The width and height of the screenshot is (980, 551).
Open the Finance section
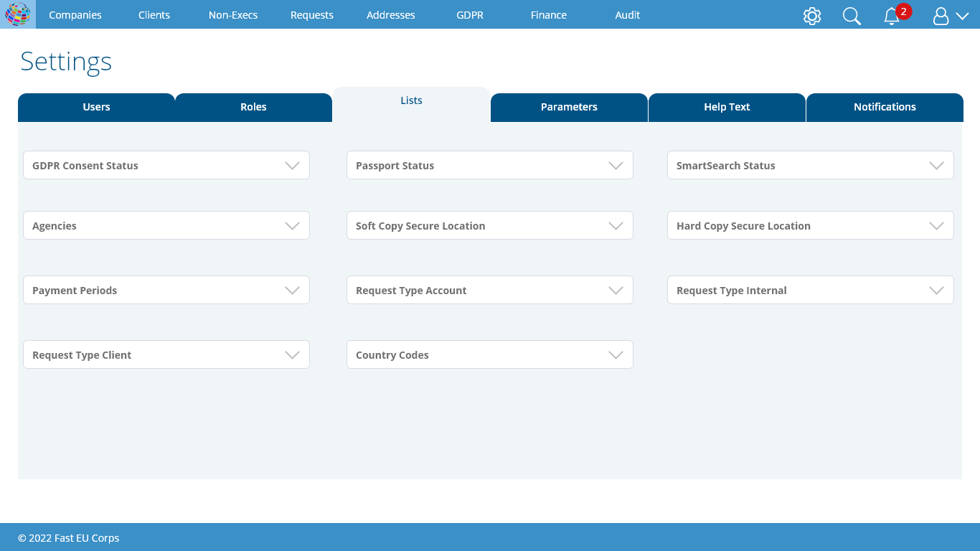[549, 15]
